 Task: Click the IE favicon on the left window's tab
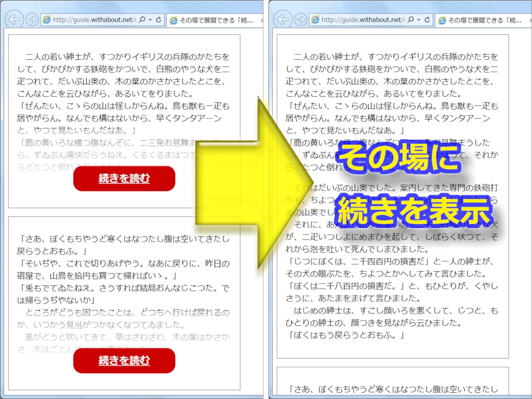tap(174, 20)
